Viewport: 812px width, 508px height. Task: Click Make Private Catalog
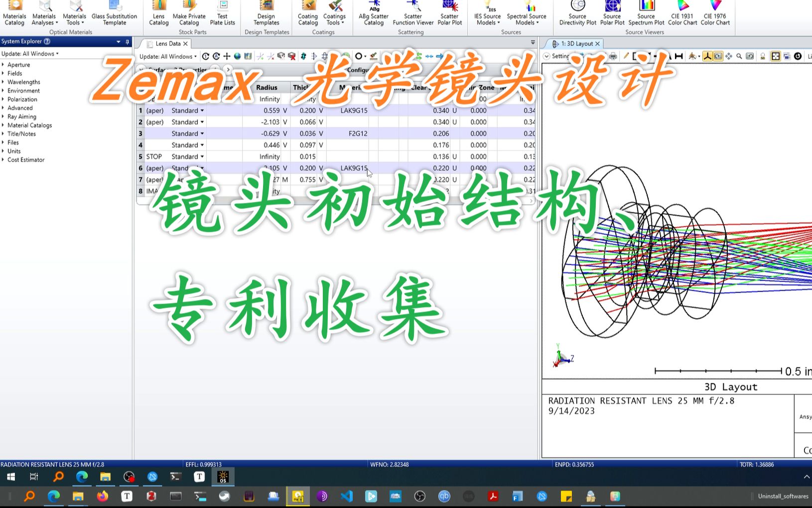click(x=189, y=13)
